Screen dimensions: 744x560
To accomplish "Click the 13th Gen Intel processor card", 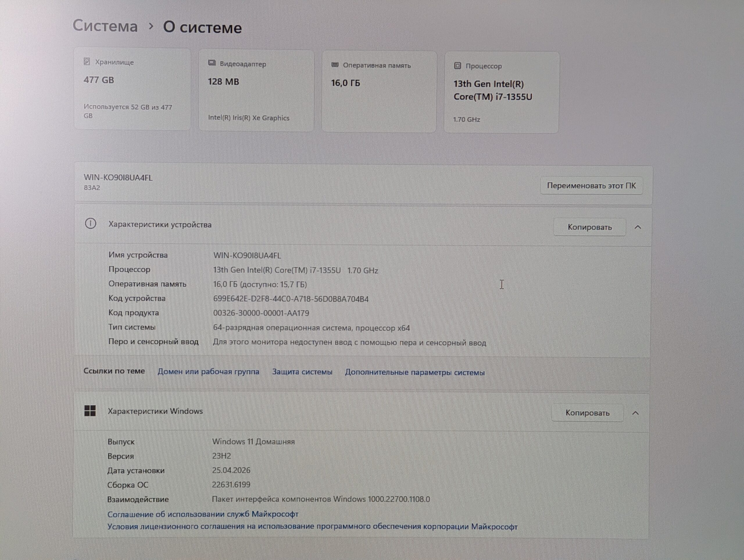I will coord(501,92).
